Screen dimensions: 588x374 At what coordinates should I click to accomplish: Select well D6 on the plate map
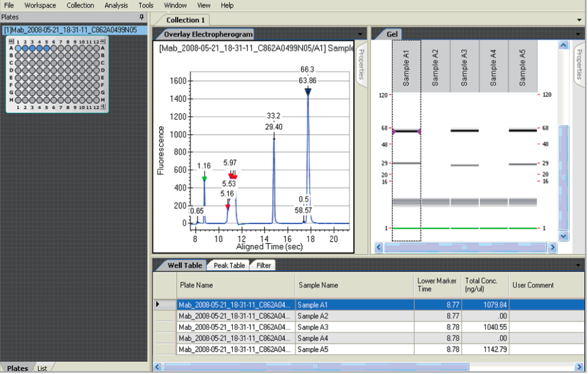(x=54, y=70)
